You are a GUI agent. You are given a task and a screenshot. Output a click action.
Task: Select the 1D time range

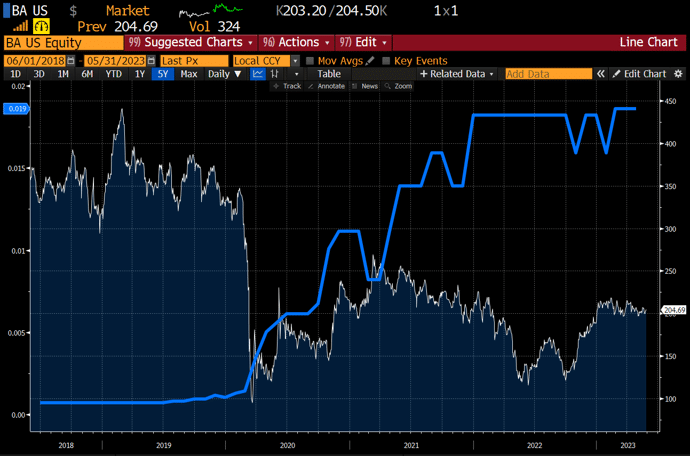pyautogui.click(x=15, y=74)
